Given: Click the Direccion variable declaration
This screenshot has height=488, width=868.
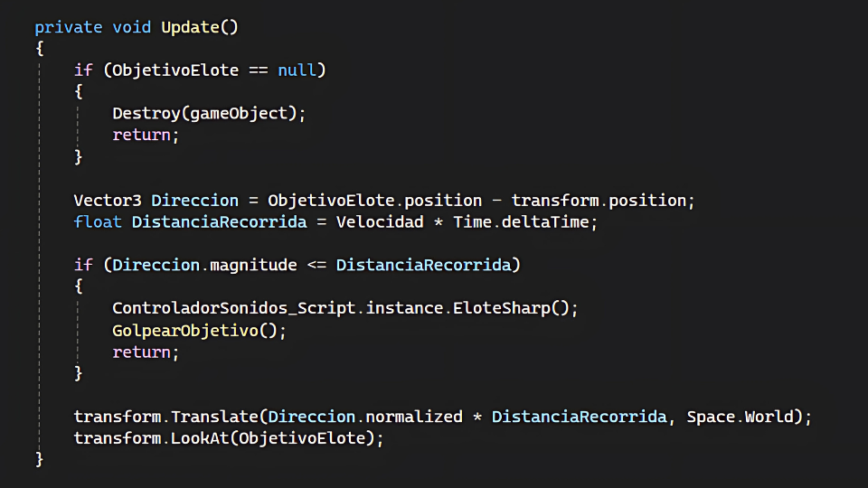Looking at the screenshot, I should pyautogui.click(x=195, y=201).
